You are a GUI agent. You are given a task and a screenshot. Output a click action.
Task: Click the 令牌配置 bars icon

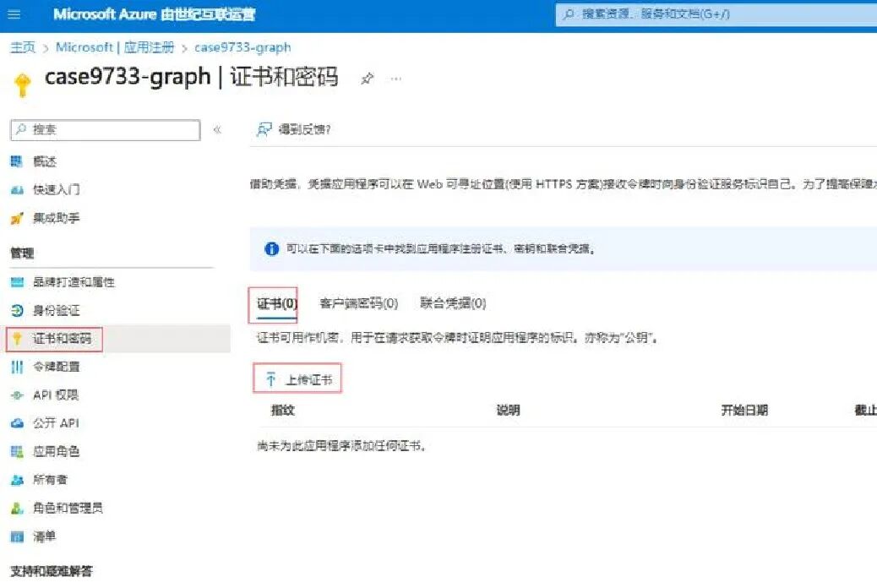click(17, 367)
